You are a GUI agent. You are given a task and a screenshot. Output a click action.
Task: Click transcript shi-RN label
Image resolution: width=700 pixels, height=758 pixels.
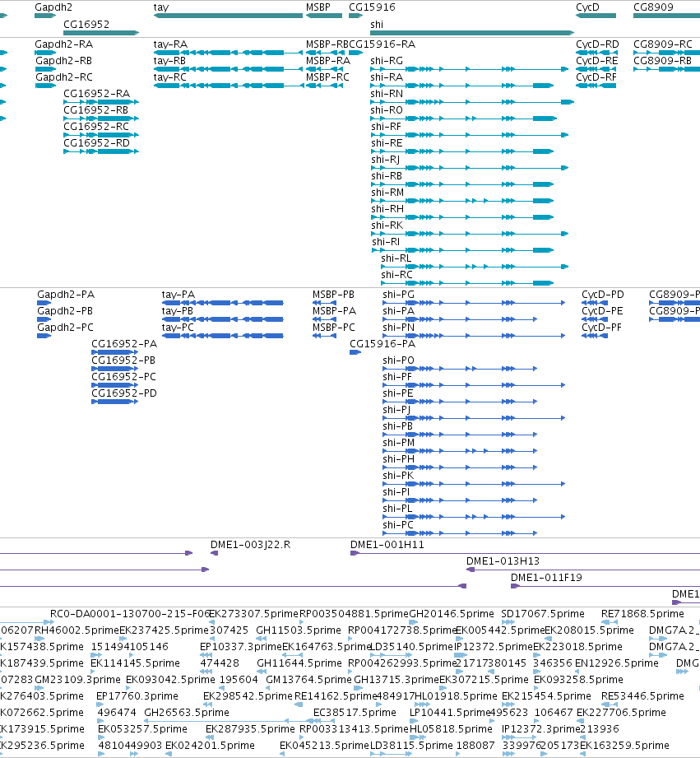click(387, 93)
